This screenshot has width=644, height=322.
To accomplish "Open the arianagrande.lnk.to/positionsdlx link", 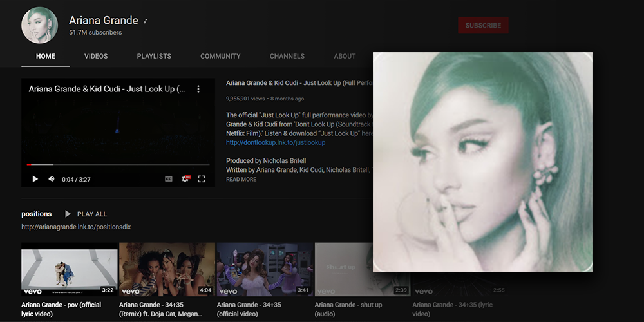I will [76, 227].
